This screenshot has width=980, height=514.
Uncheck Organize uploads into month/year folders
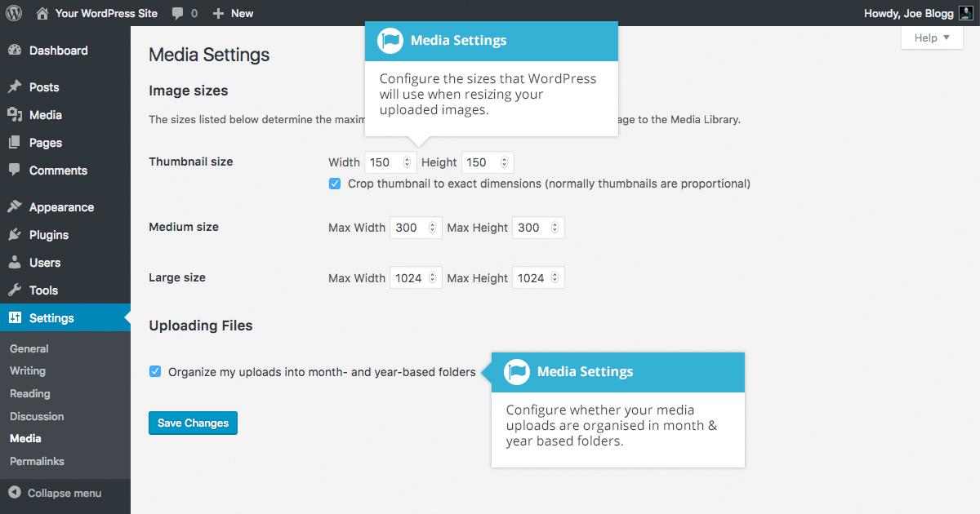point(155,371)
